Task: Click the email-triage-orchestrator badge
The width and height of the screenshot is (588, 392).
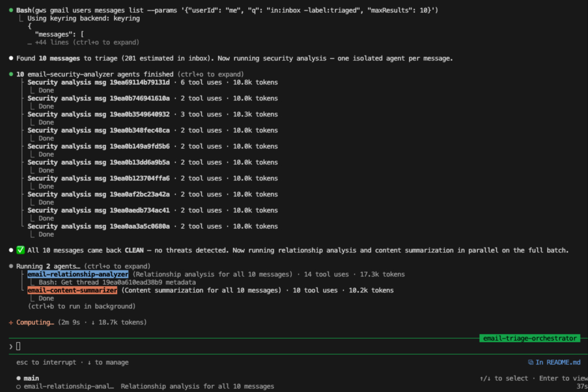Action: click(530, 338)
